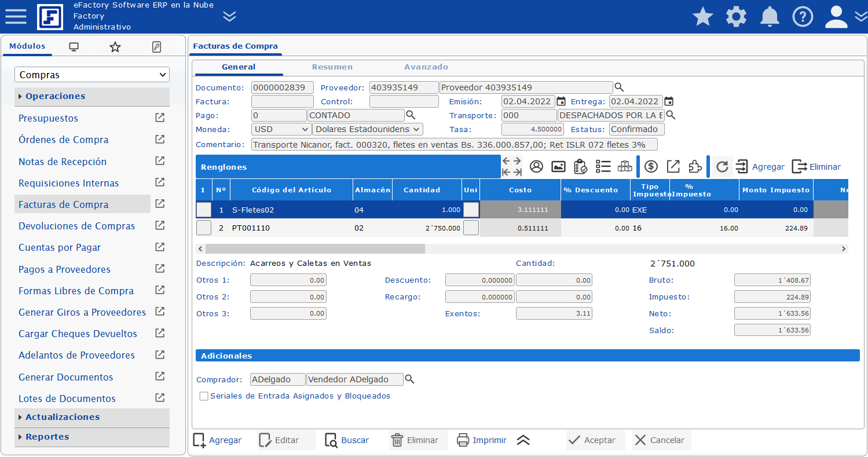Delete a row with Renglones Eliminar

click(x=816, y=167)
